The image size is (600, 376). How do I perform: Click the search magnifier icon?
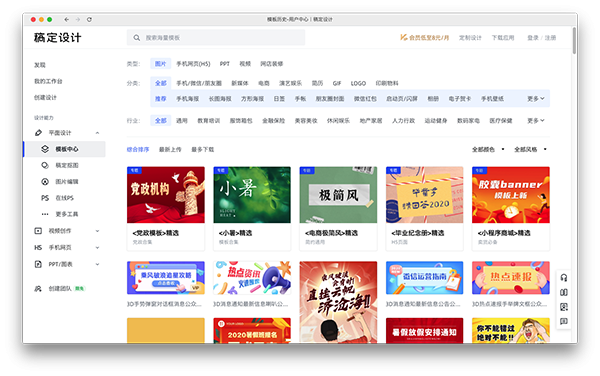point(137,38)
